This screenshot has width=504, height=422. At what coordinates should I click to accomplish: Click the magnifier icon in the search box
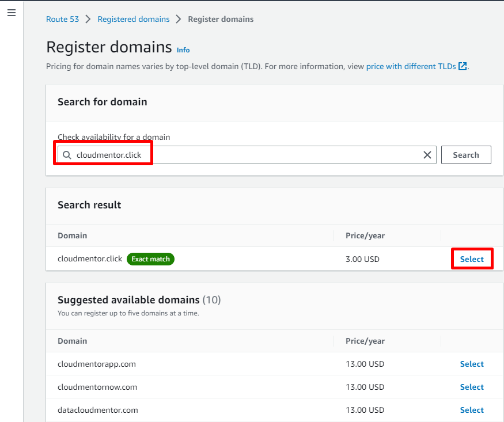(x=67, y=155)
